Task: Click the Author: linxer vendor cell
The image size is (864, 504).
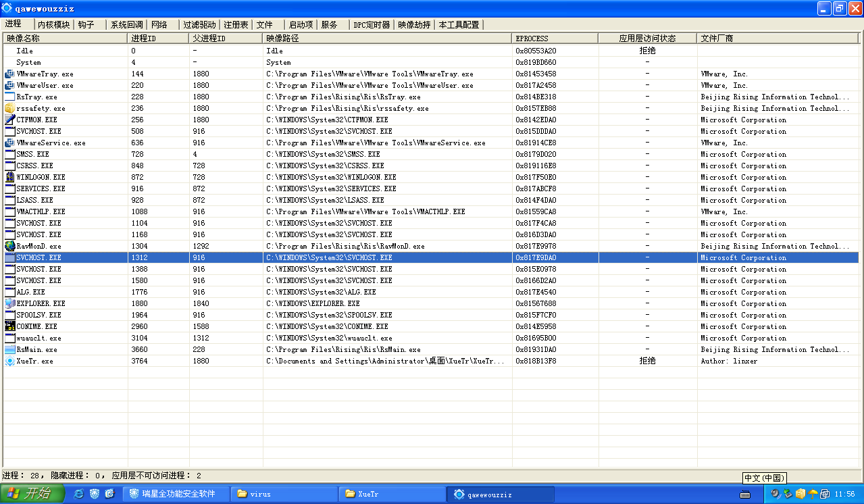Action: [729, 361]
